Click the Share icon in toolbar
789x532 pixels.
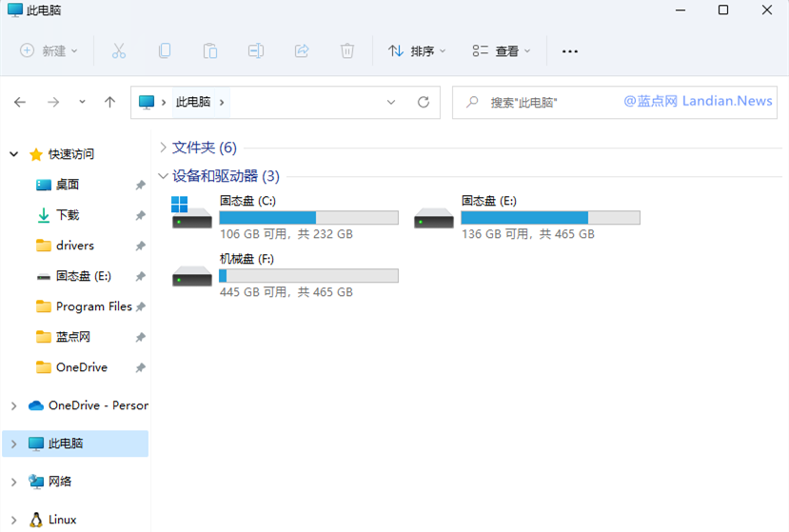(x=302, y=51)
